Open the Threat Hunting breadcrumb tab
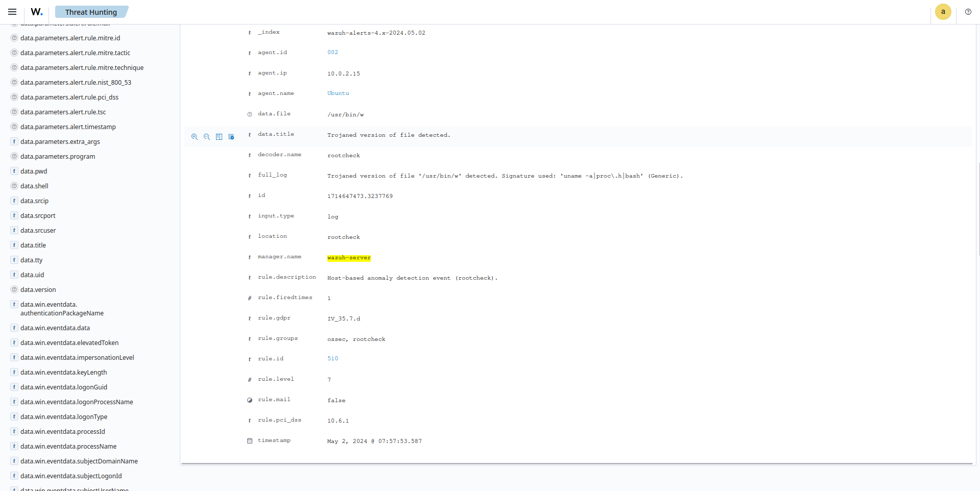The height and width of the screenshot is (491, 980). pos(91,12)
